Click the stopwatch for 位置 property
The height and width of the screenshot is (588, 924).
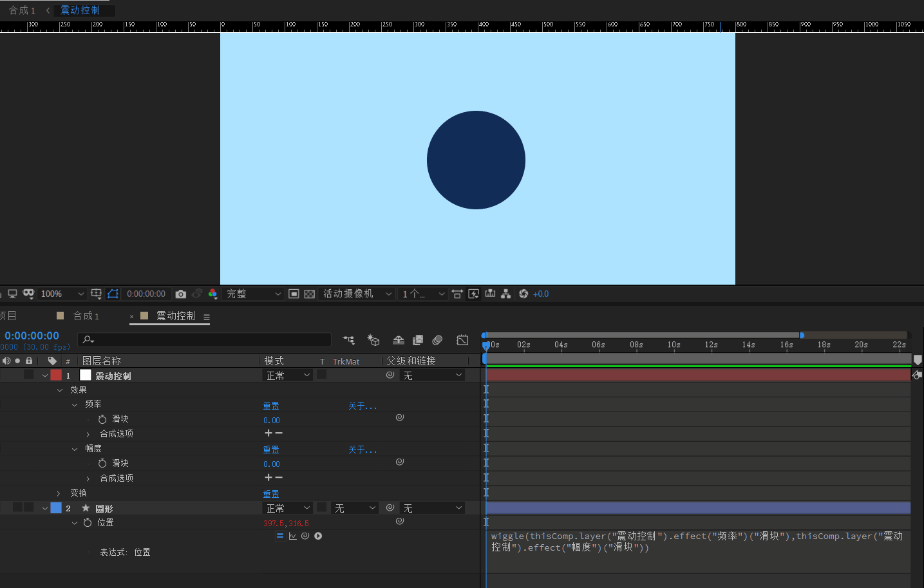coord(88,522)
